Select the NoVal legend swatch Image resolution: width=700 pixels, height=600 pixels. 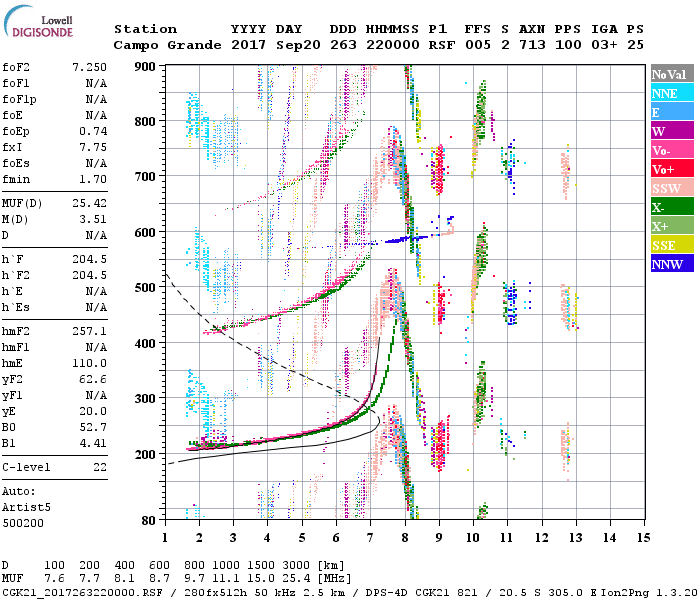tap(672, 74)
